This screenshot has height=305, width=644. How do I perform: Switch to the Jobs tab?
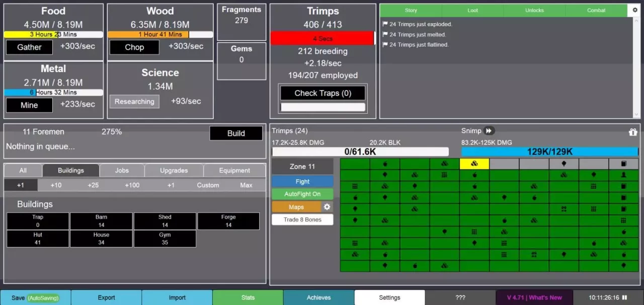click(x=122, y=171)
